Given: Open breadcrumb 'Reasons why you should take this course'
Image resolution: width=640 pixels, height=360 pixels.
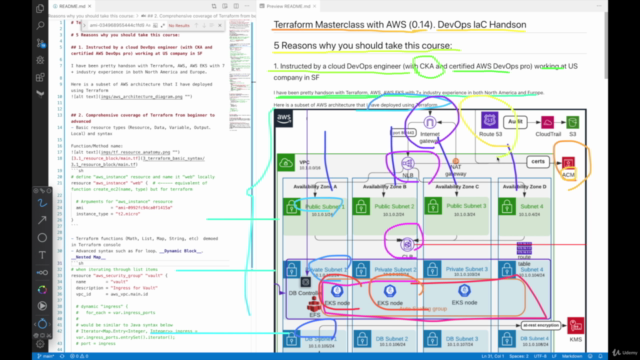Looking at the screenshot, I should [91, 16].
